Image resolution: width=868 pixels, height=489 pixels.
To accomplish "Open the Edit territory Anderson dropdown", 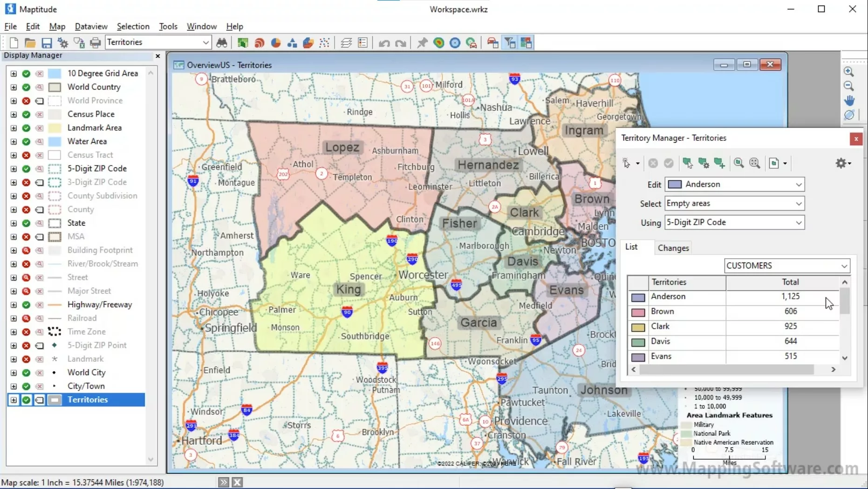I will [x=799, y=185].
